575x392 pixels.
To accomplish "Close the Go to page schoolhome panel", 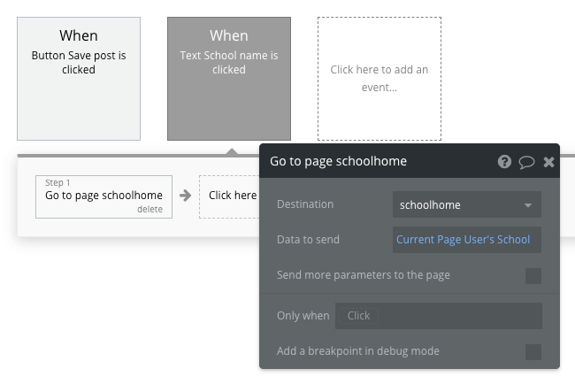I will click(548, 162).
